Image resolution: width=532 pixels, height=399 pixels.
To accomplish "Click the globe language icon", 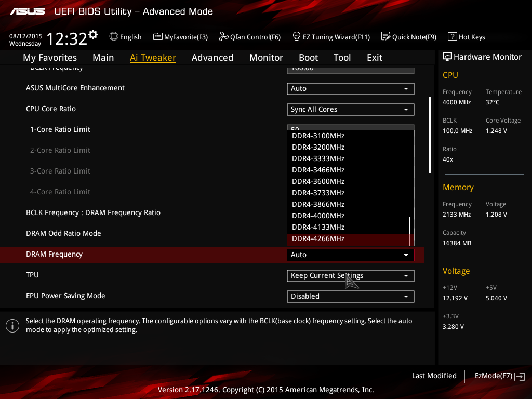I will click(x=114, y=36).
